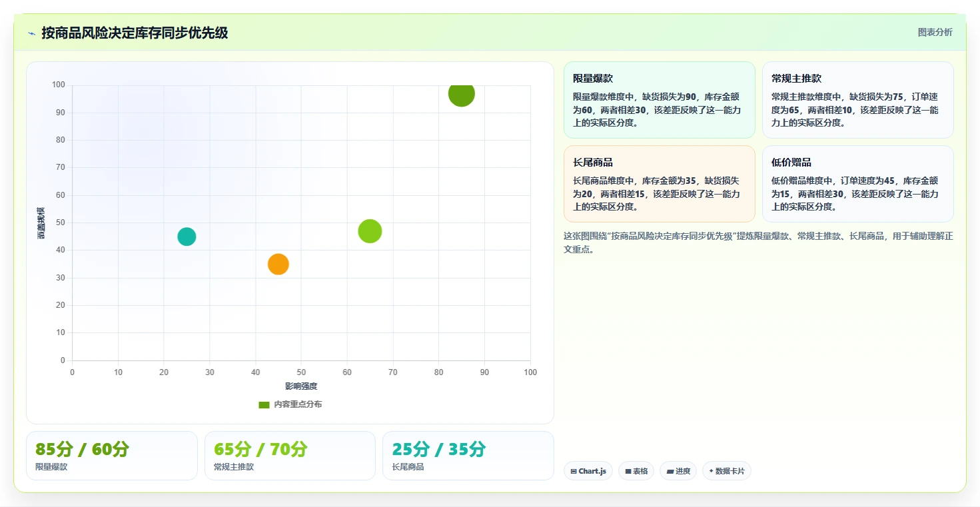Click the 65分 / 70分 score

click(x=260, y=449)
